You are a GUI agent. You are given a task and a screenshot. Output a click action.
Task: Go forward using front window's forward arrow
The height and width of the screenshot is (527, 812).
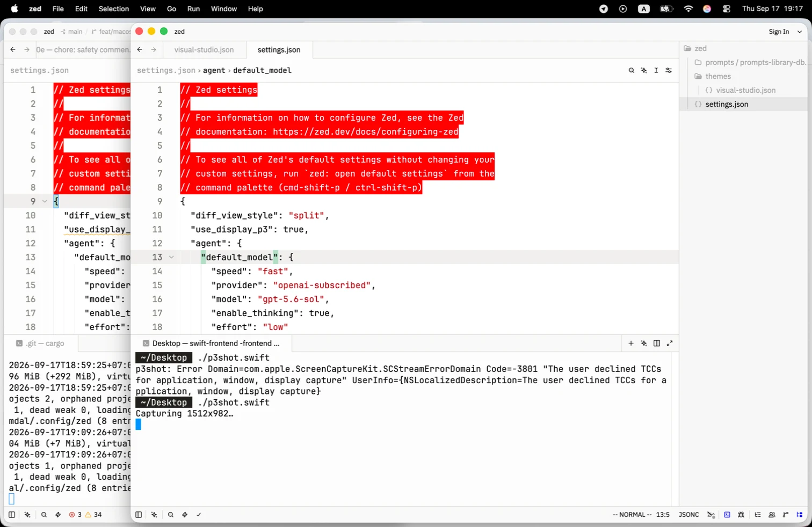pos(154,50)
